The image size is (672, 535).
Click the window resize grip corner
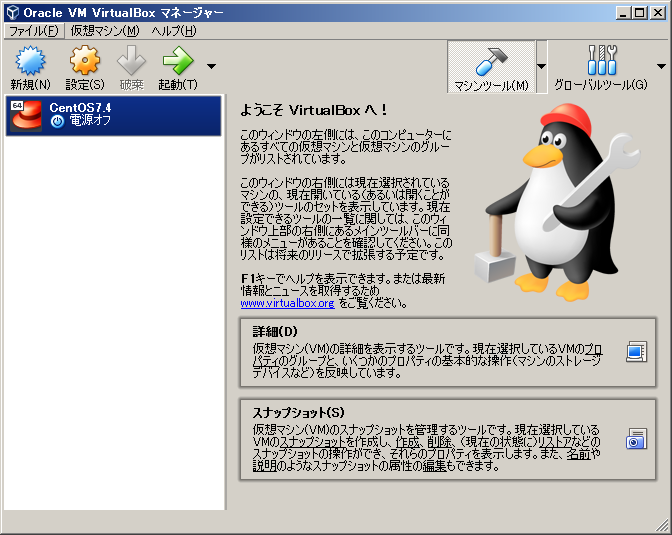[662, 525]
